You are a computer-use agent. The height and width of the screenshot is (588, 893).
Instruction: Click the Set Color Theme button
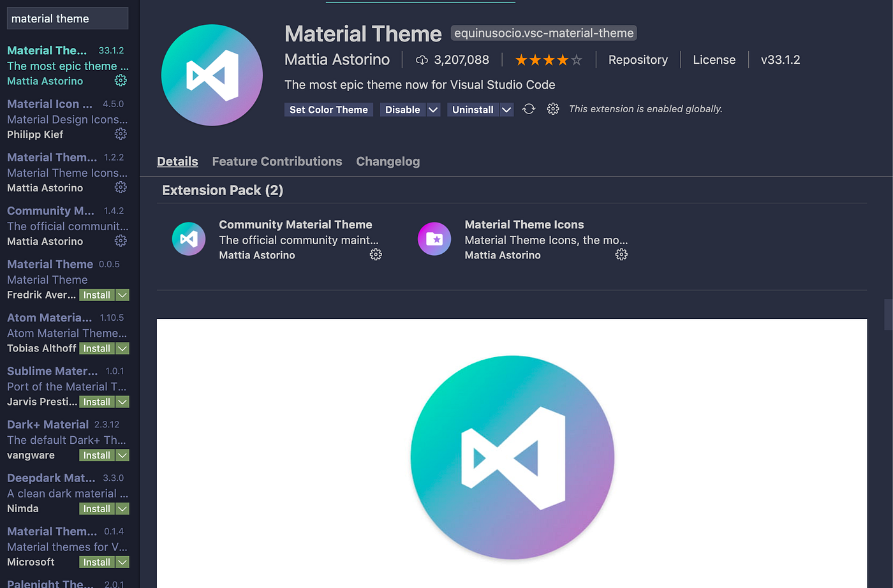pos(328,109)
